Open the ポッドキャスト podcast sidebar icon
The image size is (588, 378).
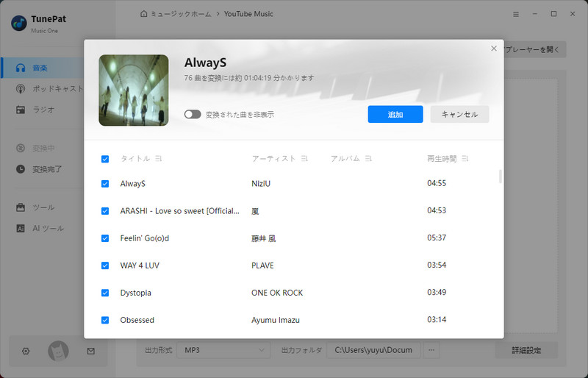click(21, 89)
